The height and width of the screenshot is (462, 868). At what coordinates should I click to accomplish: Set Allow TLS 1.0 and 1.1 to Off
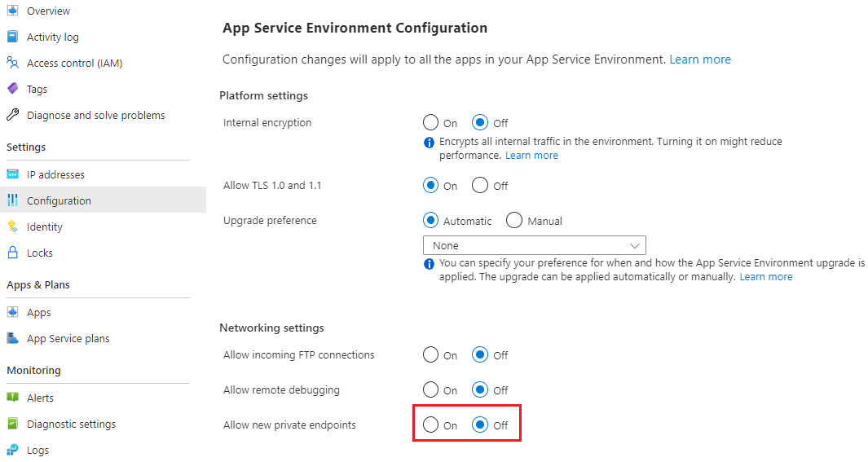click(480, 186)
